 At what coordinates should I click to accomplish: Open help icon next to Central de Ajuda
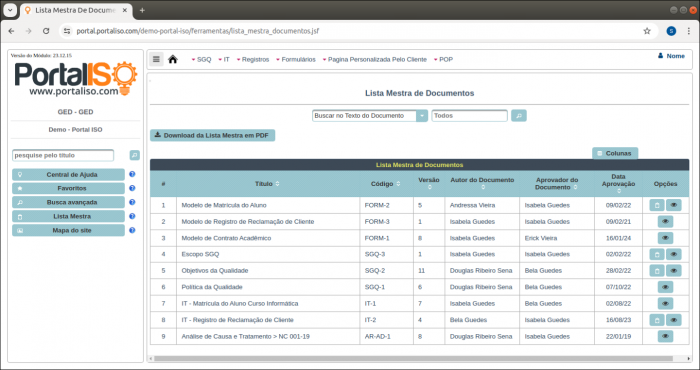coord(132,175)
